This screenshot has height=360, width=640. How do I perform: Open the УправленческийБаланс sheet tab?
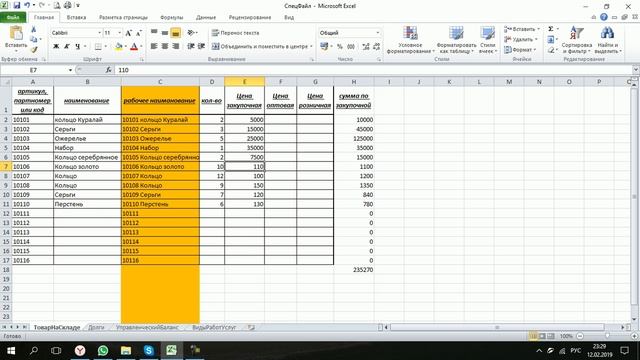[x=147, y=327]
